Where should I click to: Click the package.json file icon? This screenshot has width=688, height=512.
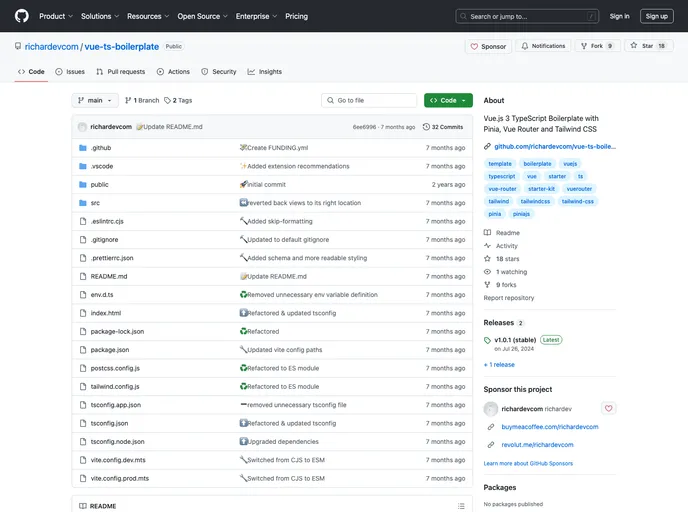click(x=82, y=350)
